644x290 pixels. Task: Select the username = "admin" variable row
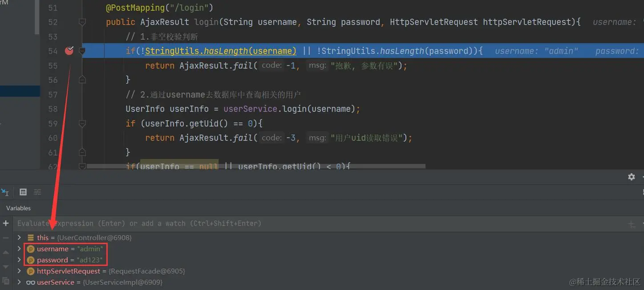tap(328, 249)
